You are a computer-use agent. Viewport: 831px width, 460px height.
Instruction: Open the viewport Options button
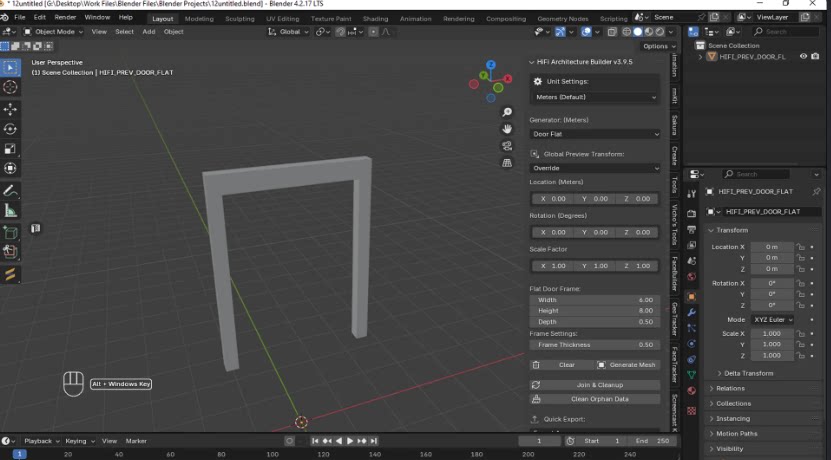[x=660, y=46]
